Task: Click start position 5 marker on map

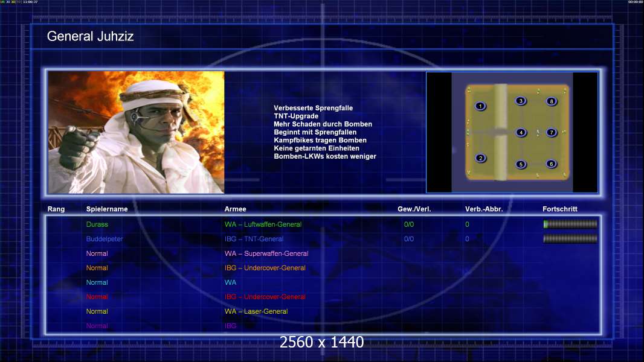Action: [520, 164]
